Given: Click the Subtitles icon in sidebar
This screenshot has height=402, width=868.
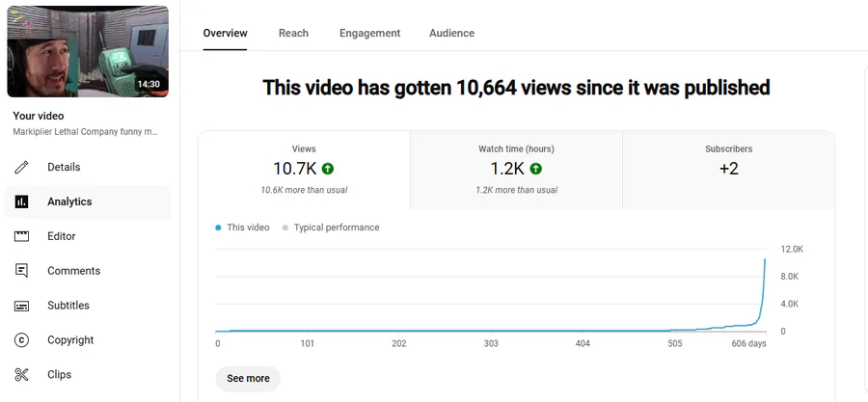Looking at the screenshot, I should coord(21,306).
